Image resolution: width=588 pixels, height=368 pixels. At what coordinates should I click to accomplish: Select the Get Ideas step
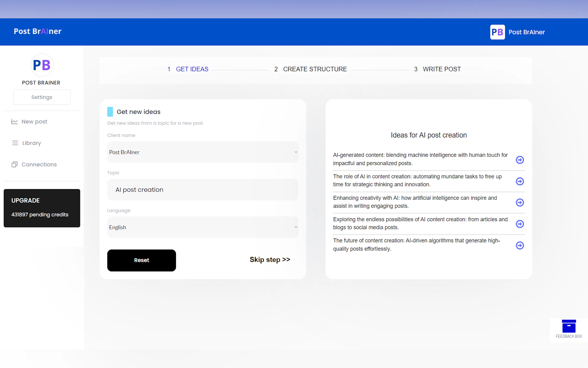pos(192,69)
